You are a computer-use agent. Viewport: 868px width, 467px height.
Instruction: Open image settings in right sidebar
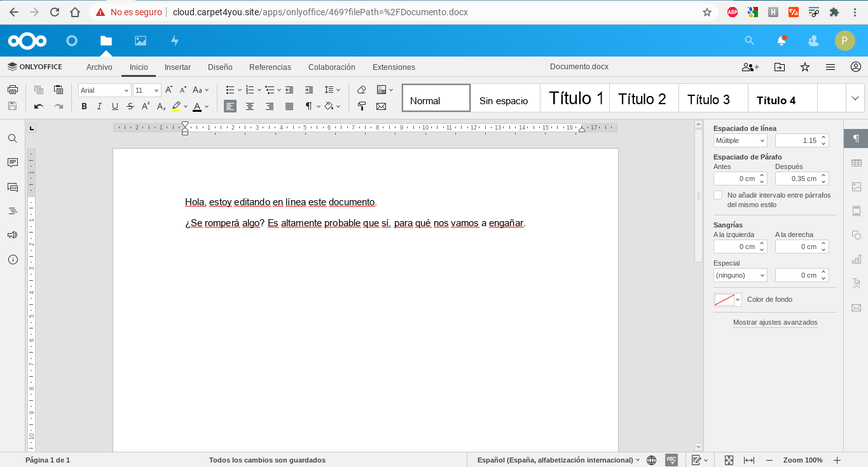(x=856, y=187)
